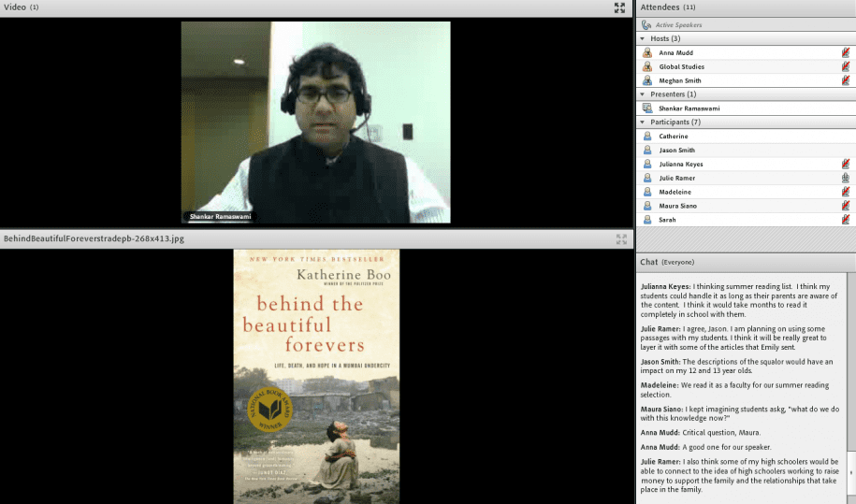Maximize the Video pod with fullscreen icon
The width and height of the screenshot is (856, 504).
(x=619, y=7)
